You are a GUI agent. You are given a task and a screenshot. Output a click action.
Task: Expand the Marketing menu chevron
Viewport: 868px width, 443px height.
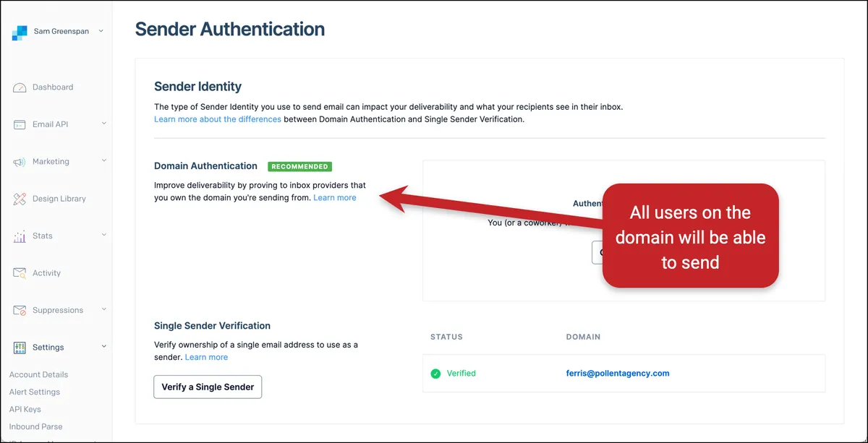click(x=103, y=160)
